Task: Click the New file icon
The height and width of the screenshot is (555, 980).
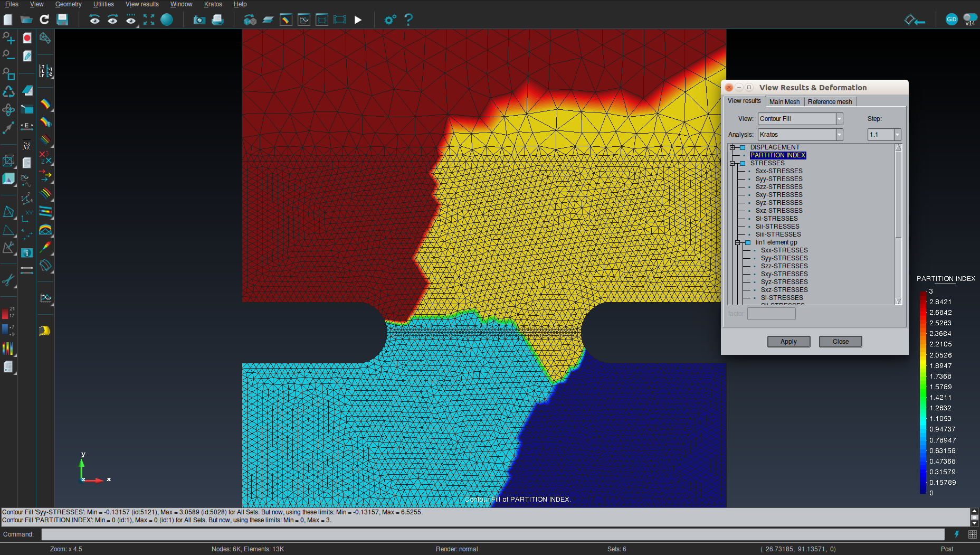Action: coord(8,20)
